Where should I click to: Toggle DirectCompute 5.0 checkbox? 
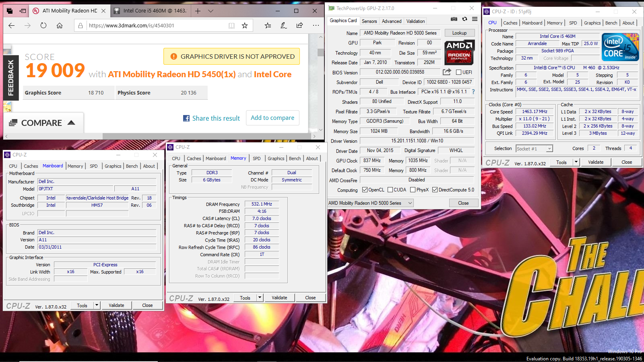click(x=435, y=190)
